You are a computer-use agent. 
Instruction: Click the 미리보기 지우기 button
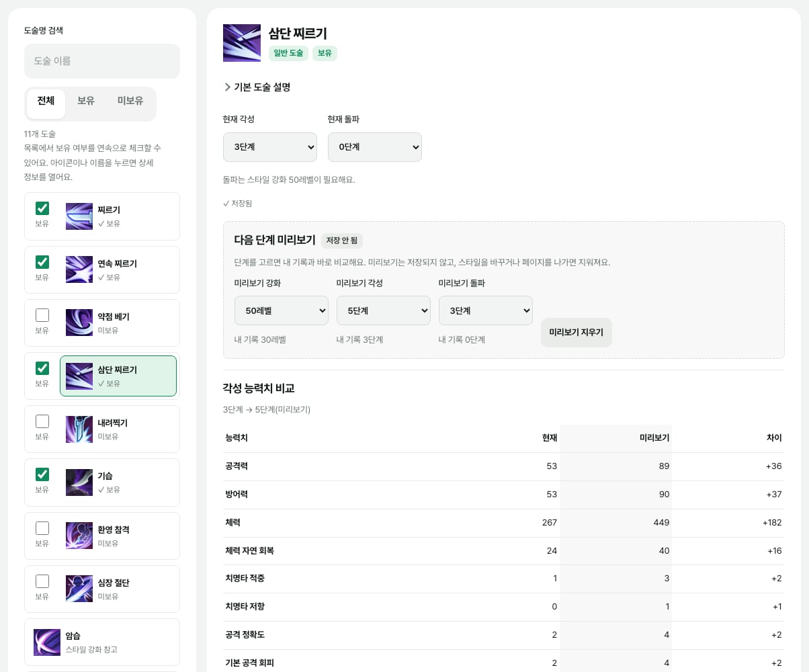point(577,333)
